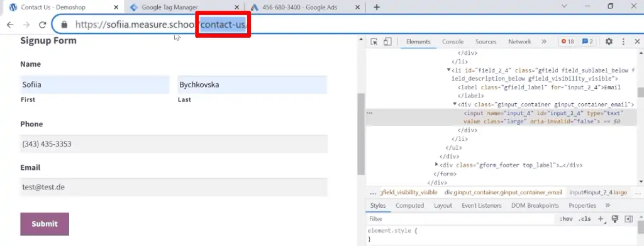Go forward in browser history
Image resolution: width=644 pixels, height=246 pixels.
(26, 25)
